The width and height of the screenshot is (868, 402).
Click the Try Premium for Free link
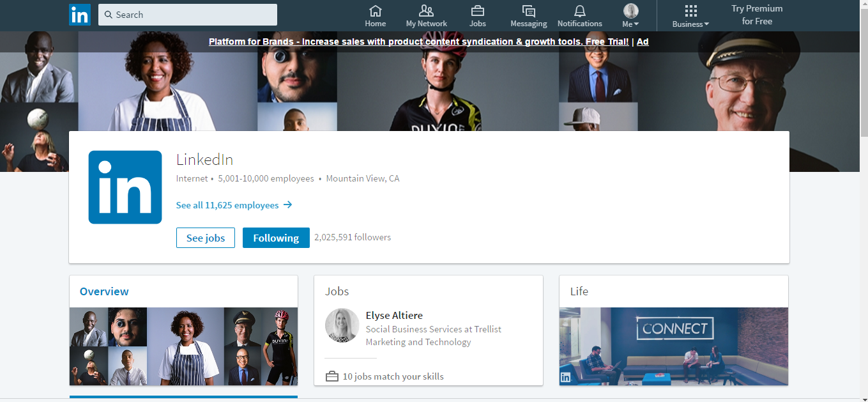pyautogui.click(x=757, y=15)
